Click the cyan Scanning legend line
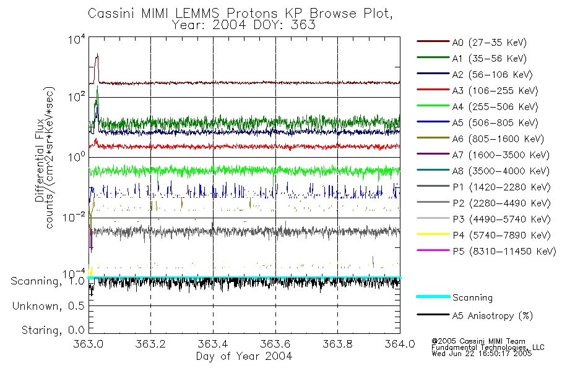 [x=433, y=296]
